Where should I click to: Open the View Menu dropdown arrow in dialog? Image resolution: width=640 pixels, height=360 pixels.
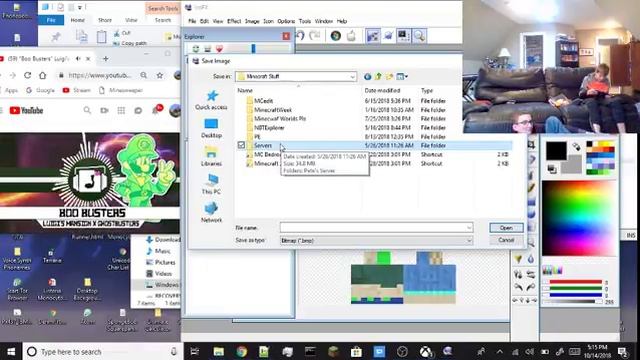pyautogui.click(x=407, y=76)
